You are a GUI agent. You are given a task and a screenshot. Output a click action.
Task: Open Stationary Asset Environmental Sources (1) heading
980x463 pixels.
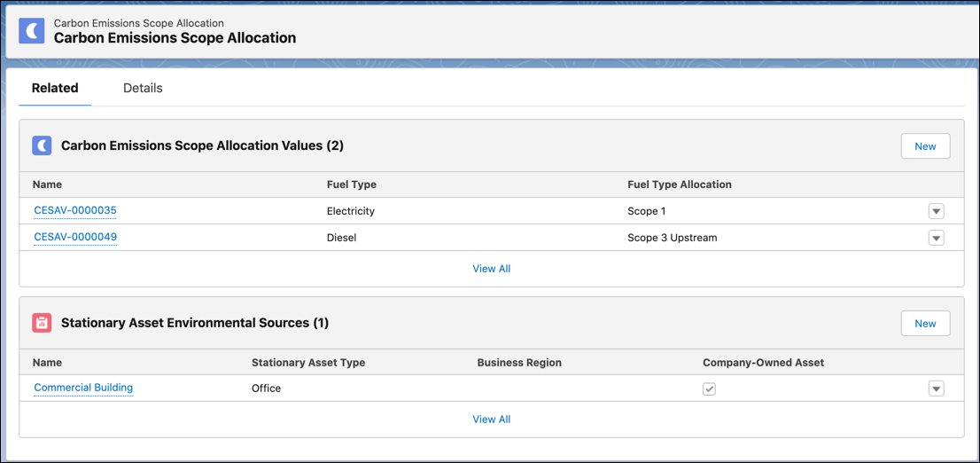(x=195, y=323)
